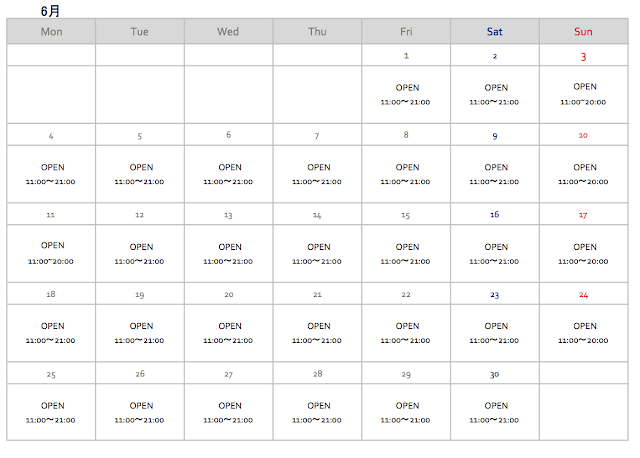Click the Wed column header
The image size is (640, 458).
point(228,32)
